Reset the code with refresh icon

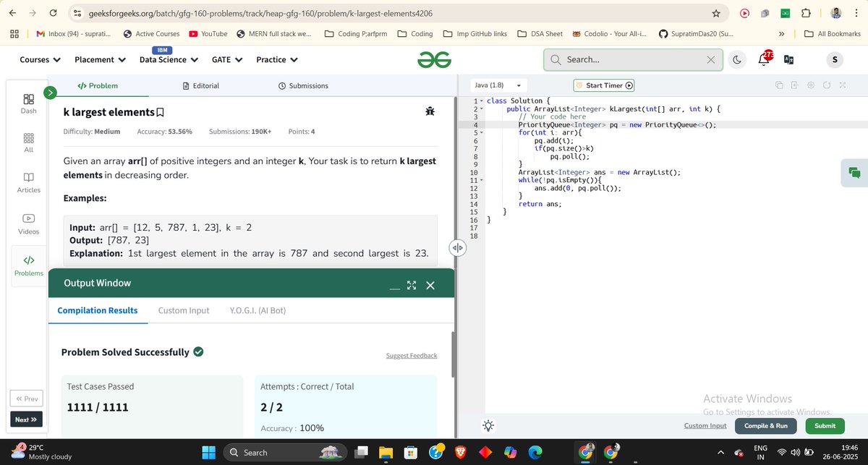(826, 85)
